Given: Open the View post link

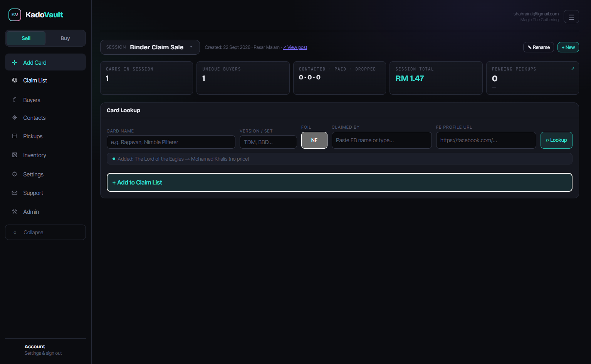Looking at the screenshot, I should click(295, 47).
